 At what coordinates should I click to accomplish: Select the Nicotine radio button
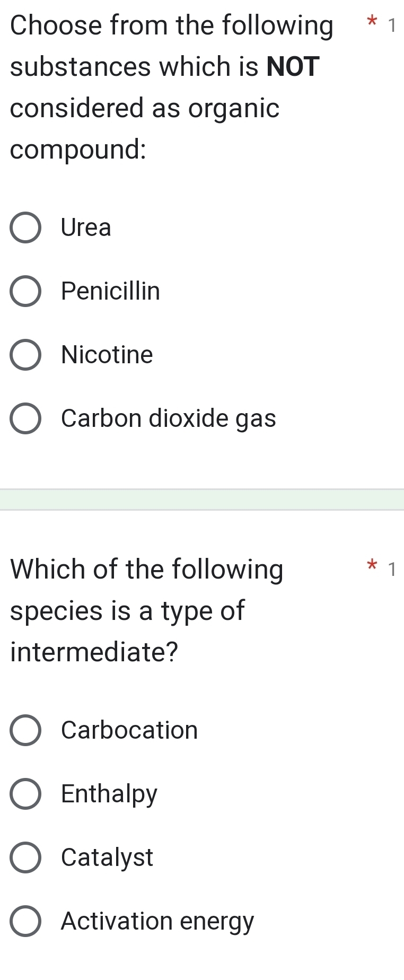tap(25, 355)
